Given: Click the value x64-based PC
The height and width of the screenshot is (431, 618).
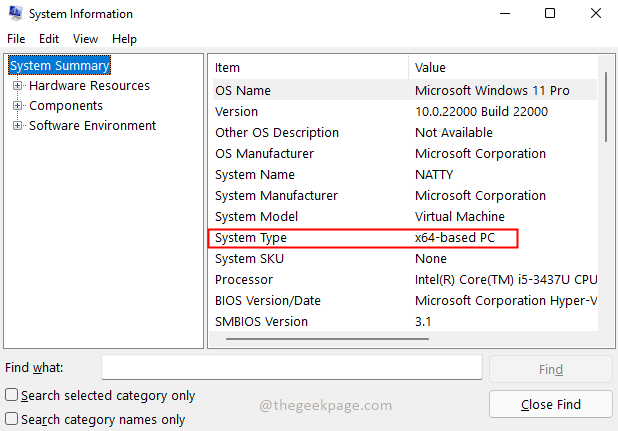Looking at the screenshot, I should (455, 238).
